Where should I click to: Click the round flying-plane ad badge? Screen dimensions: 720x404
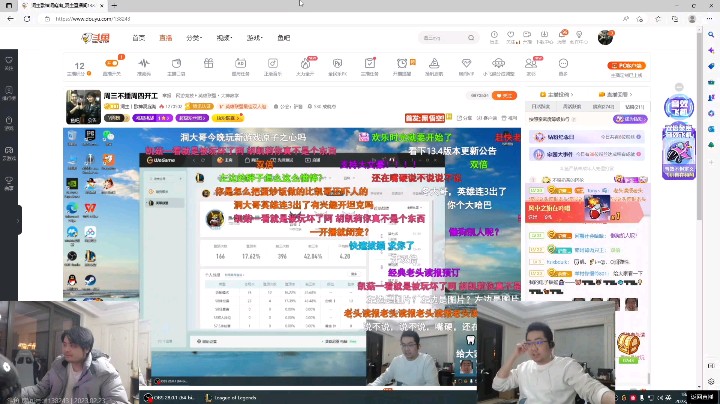[679, 107]
